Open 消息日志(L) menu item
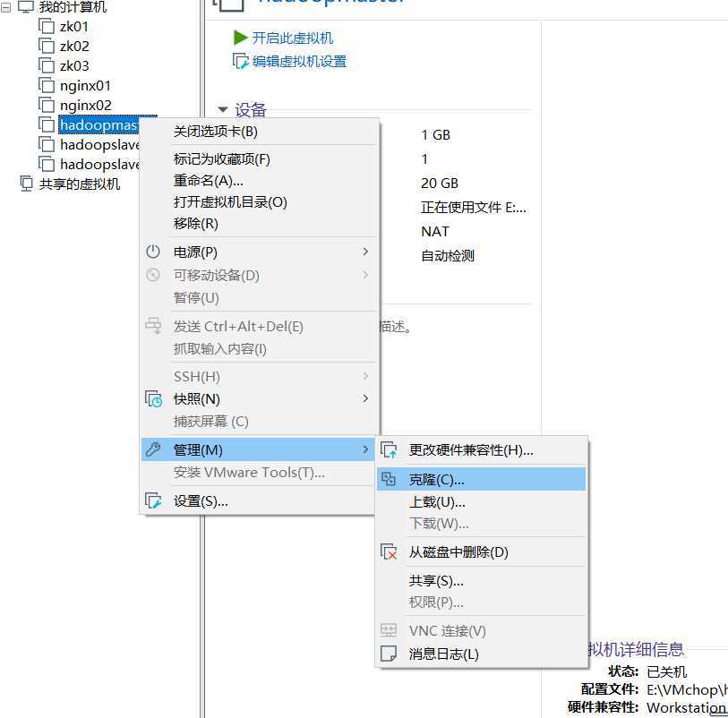The image size is (728, 718). (x=481, y=654)
